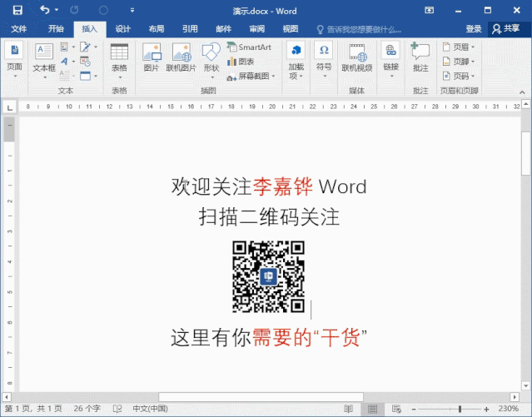532x417 pixels.
Task: Click the Tell Me search box
Action: [360, 29]
